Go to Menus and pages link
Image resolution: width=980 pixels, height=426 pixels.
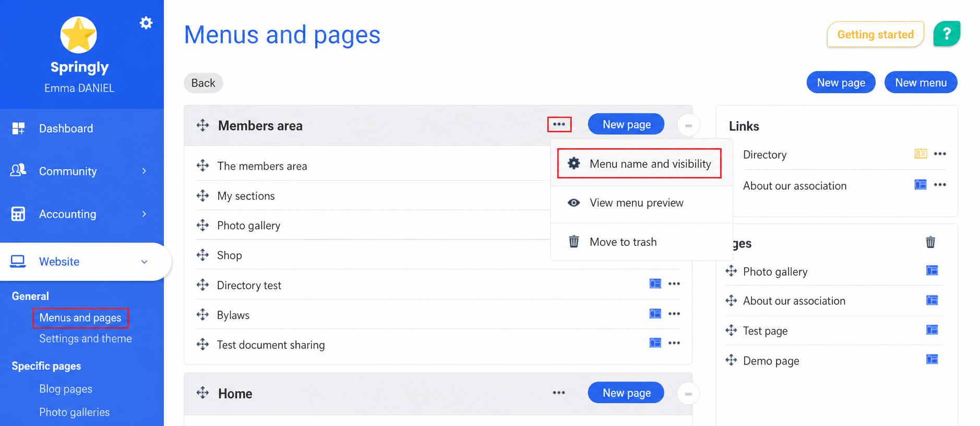click(80, 317)
